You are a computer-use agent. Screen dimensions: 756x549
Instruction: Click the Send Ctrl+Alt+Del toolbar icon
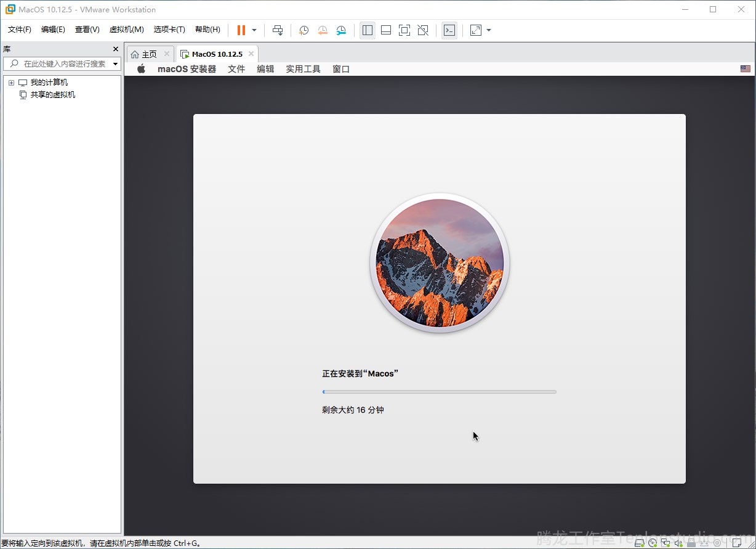tap(278, 30)
